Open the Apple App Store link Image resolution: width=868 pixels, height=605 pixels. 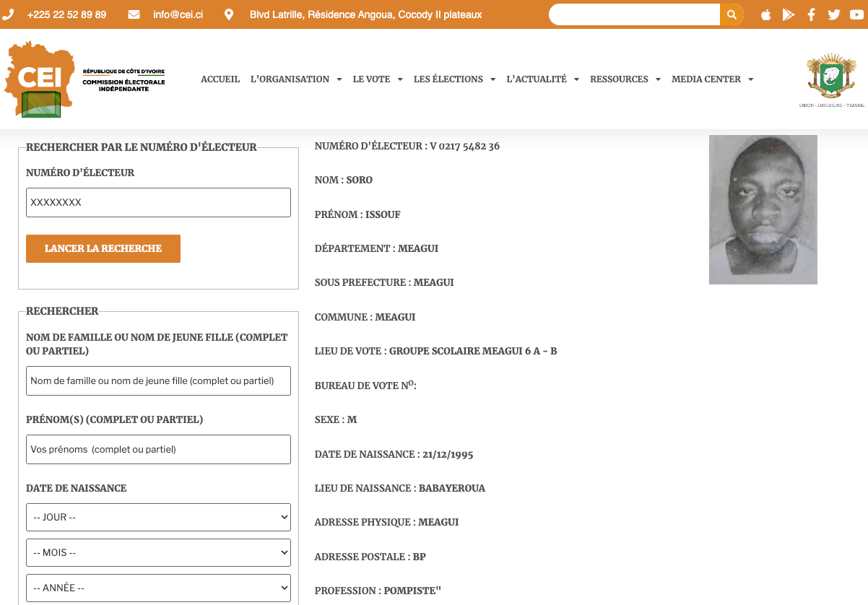(x=765, y=14)
